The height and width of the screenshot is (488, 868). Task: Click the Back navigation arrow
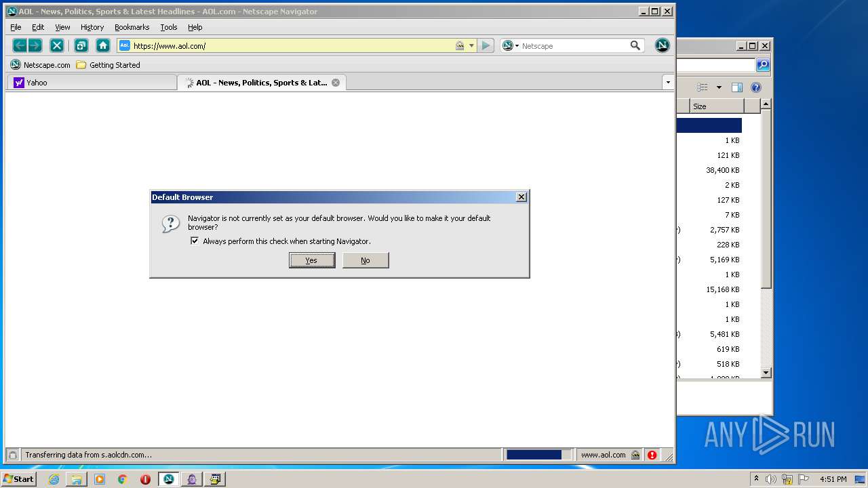20,45
